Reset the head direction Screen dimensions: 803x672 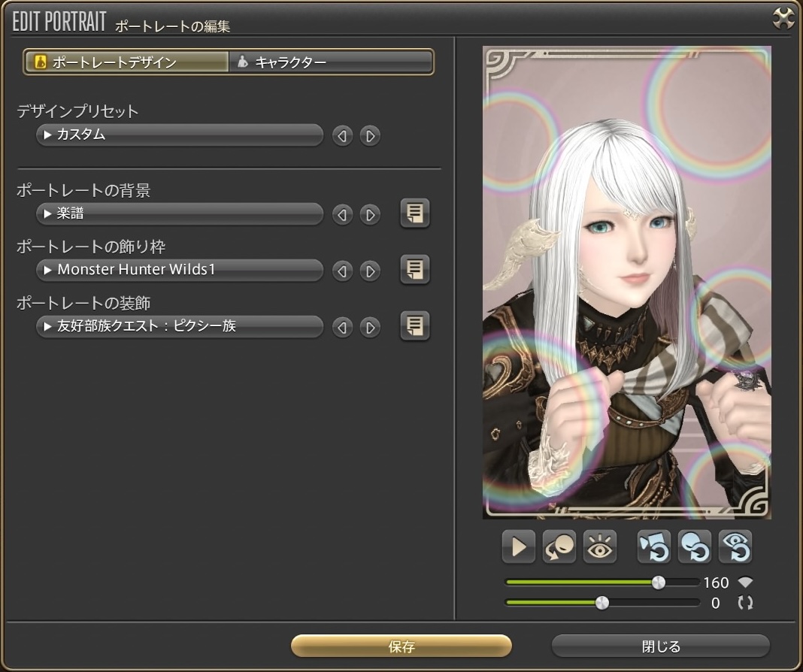(x=694, y=547)
